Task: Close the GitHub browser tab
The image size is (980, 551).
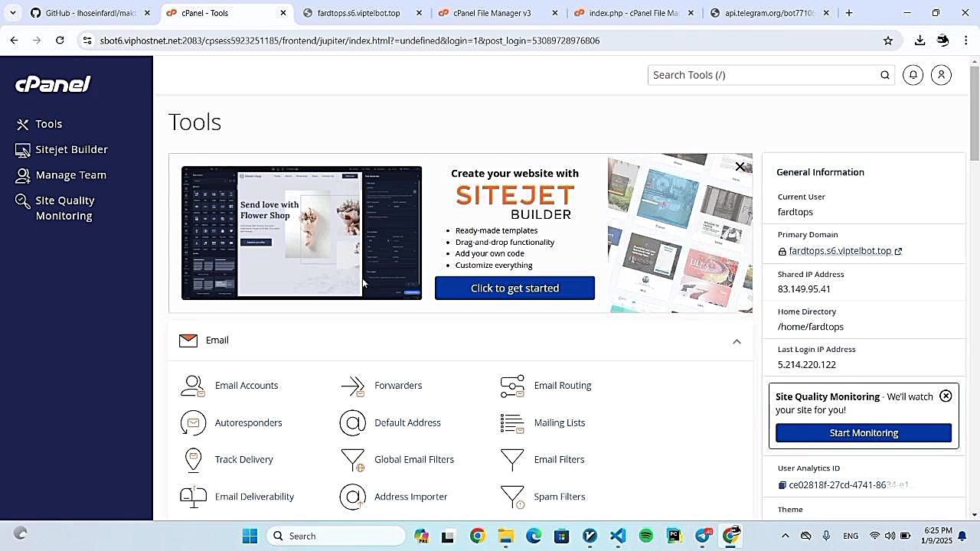Action: [x=148, y=13]
